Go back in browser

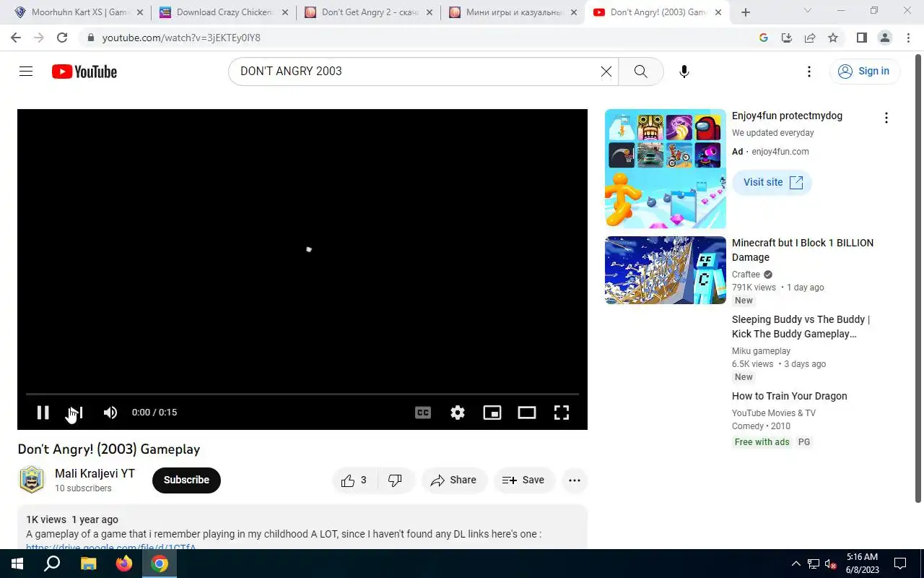click(x=16, y=38)
